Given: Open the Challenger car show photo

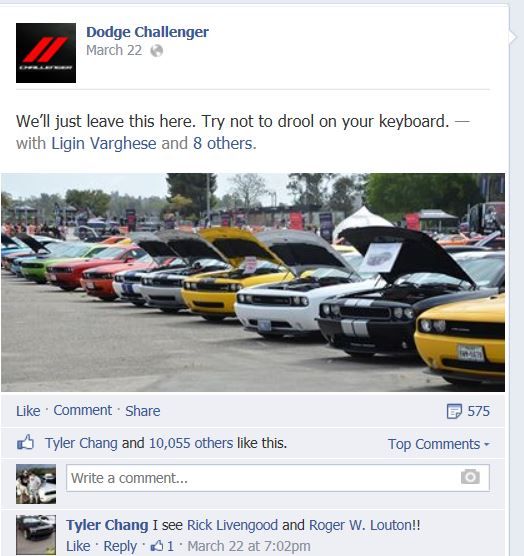Looking at the screenshot, I should point(253,282).
